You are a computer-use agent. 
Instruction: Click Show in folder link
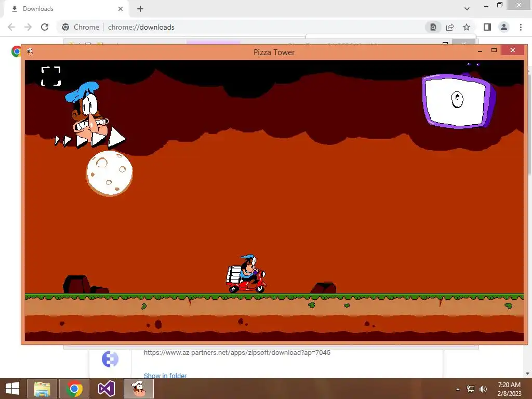pyautogui.click(x=165, y=375)
